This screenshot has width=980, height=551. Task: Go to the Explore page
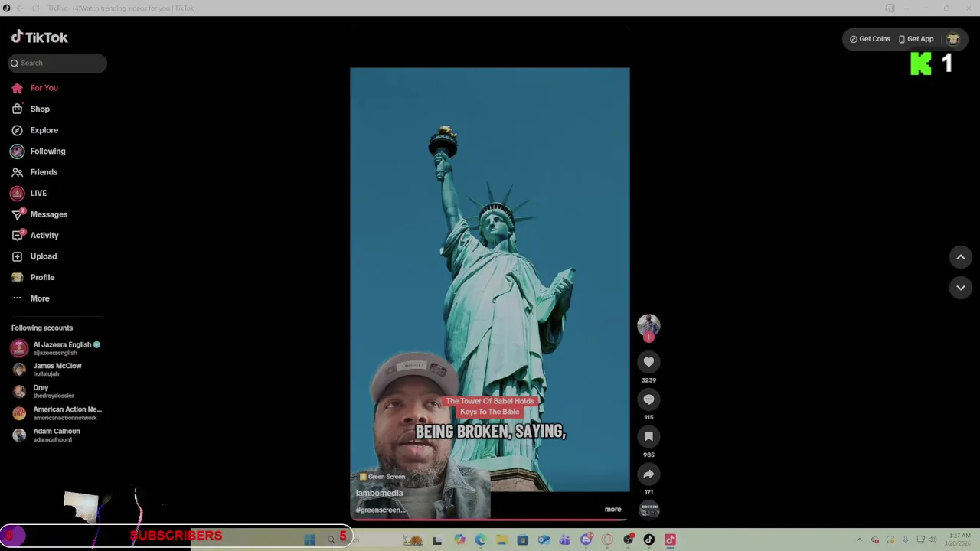44,130
